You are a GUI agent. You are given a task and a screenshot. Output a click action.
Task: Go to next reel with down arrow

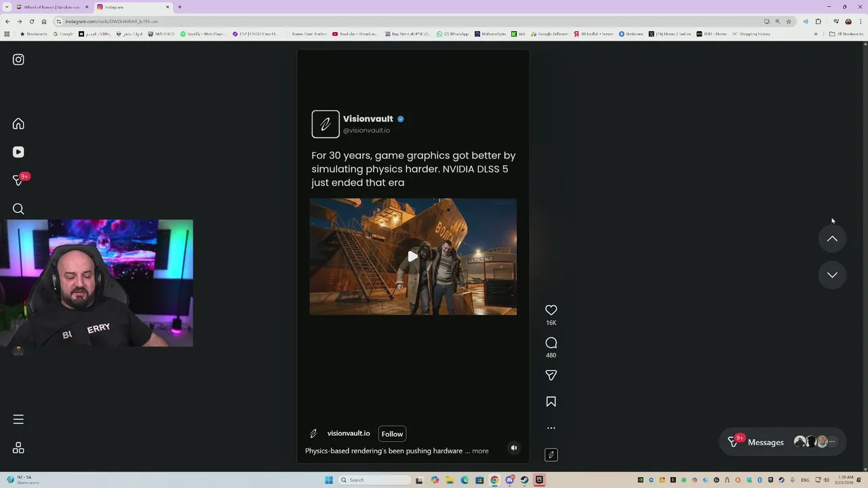pyautogui.click(x=832, y=275)
